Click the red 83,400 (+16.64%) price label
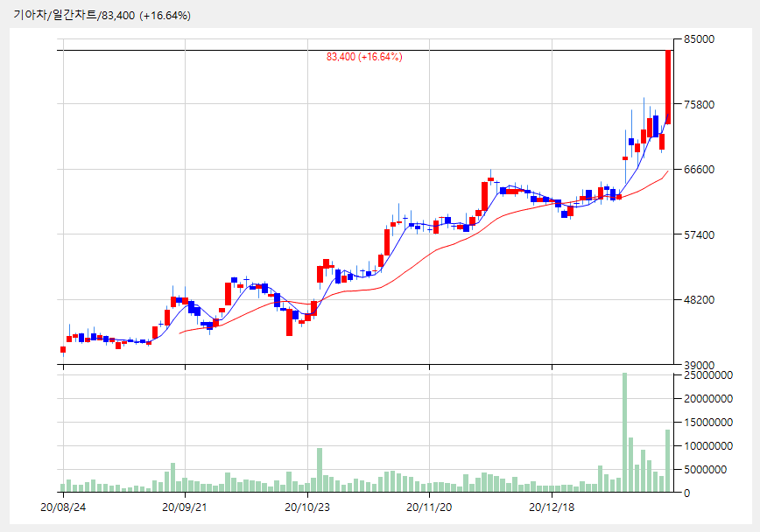760x532 pixels. point(364,57)
